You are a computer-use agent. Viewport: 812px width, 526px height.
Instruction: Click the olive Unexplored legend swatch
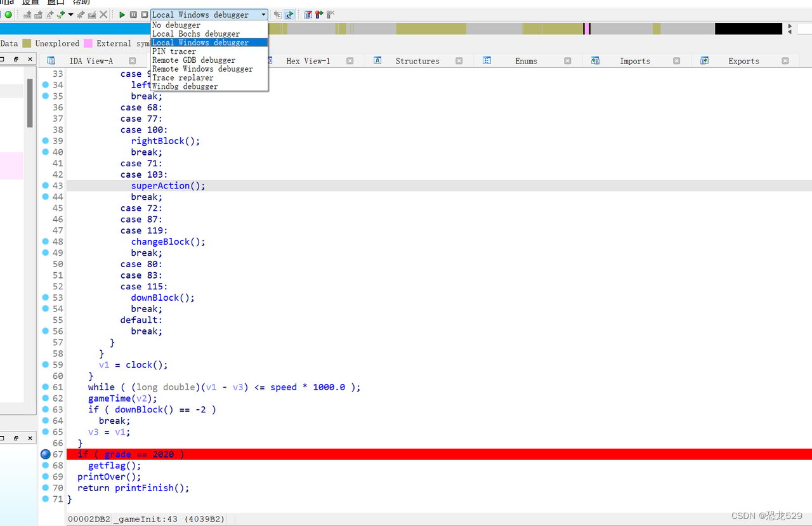click(27, 43)
